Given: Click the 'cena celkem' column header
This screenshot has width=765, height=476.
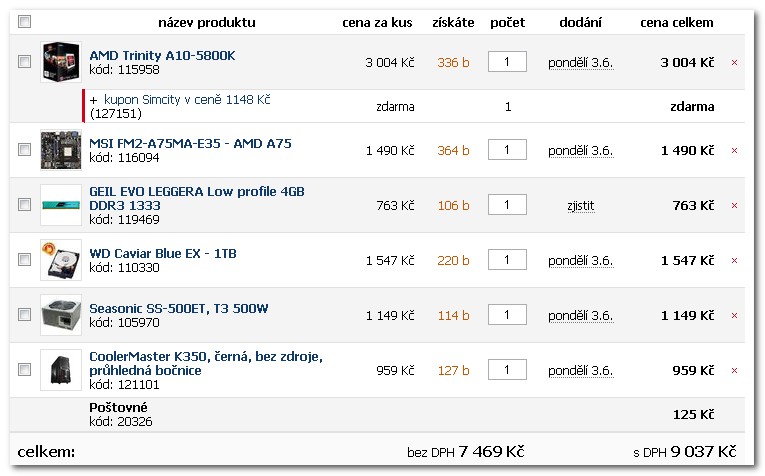Looking at the screenshot, I should (x=677, y=22).
